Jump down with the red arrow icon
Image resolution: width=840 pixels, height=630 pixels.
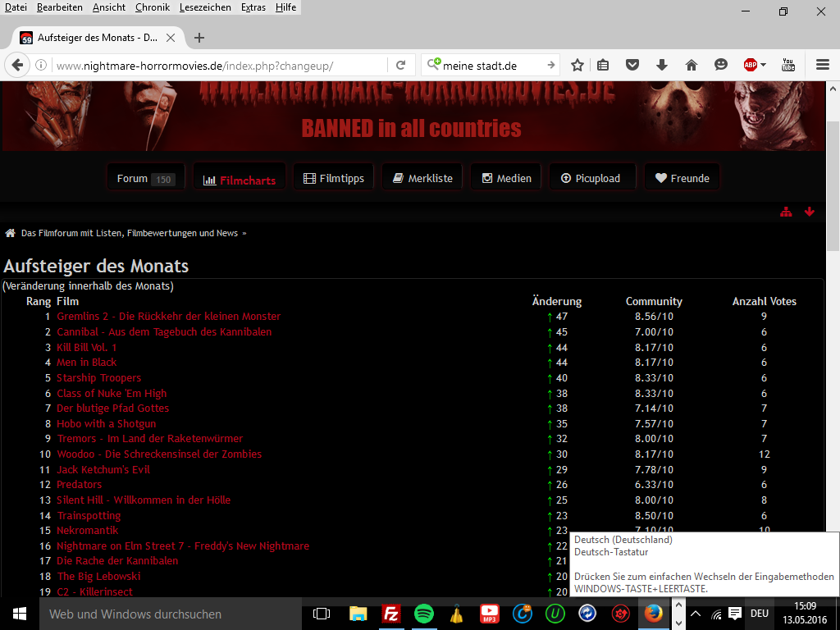(810, 212)
